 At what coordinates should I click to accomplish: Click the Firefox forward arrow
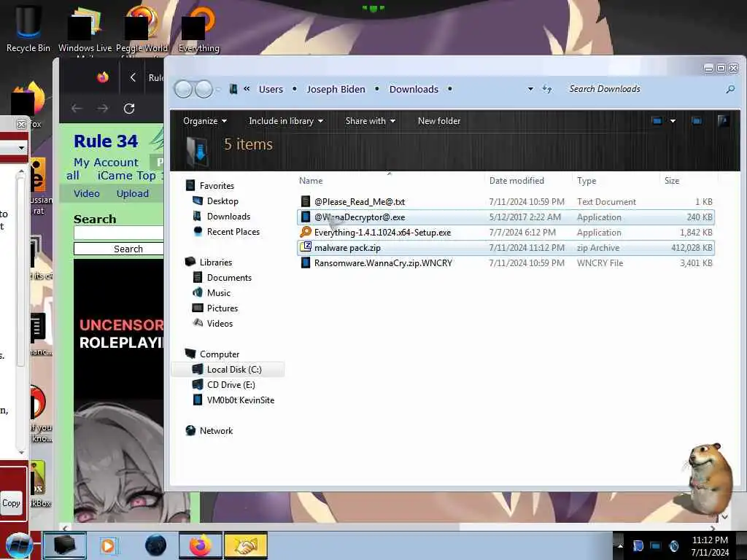[x=102, y=109]
